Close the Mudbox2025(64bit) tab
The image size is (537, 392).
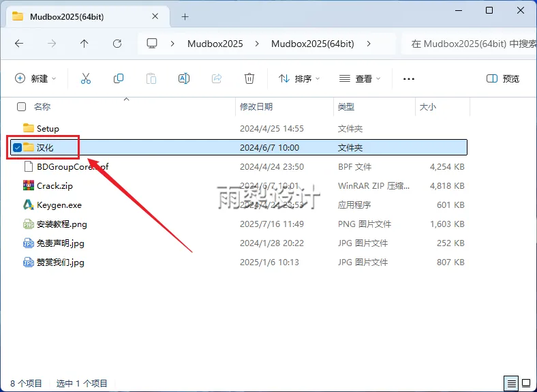(155, 16)
